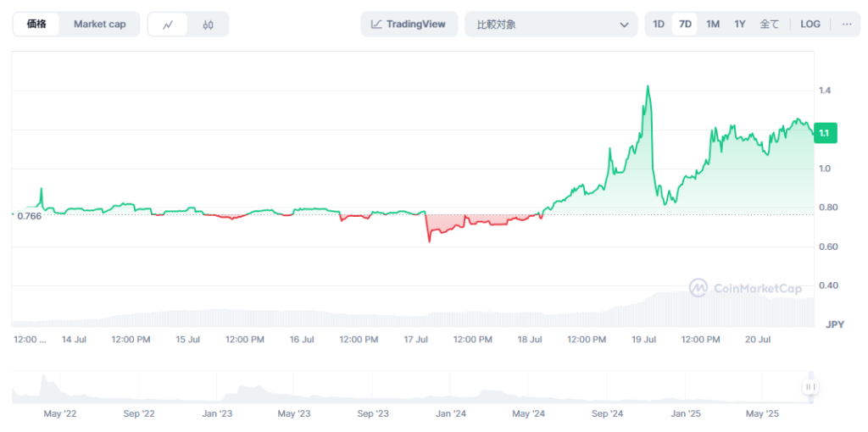
Task: Select the 1D time range
Action: coord(659,24)
